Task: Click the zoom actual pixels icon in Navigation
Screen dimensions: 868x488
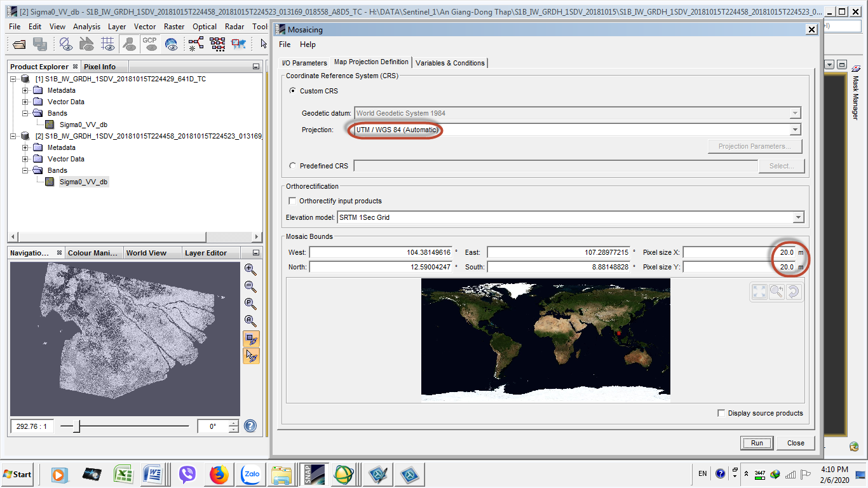Action: (251, 304)
